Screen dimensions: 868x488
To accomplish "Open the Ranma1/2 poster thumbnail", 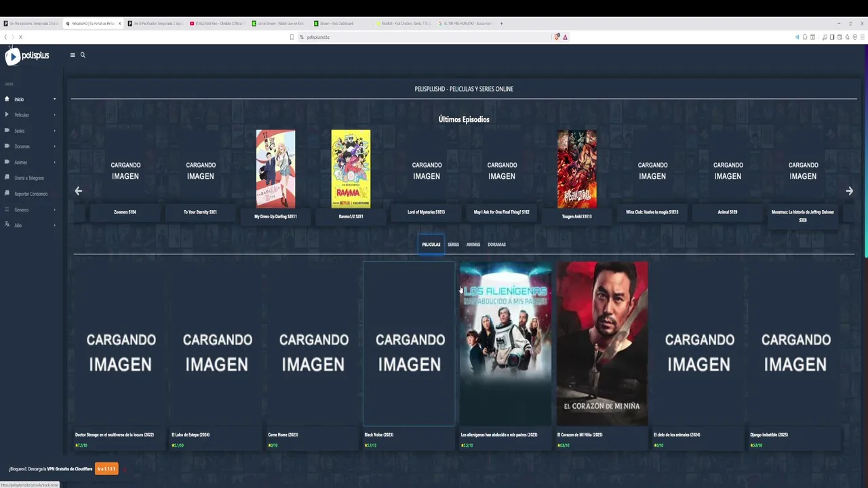I will click(351, 169).
